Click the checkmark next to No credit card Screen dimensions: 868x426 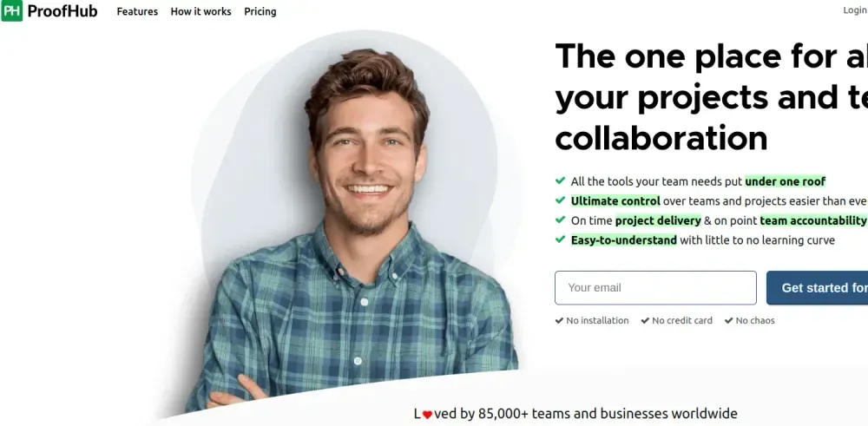click(x=645, y=320)
